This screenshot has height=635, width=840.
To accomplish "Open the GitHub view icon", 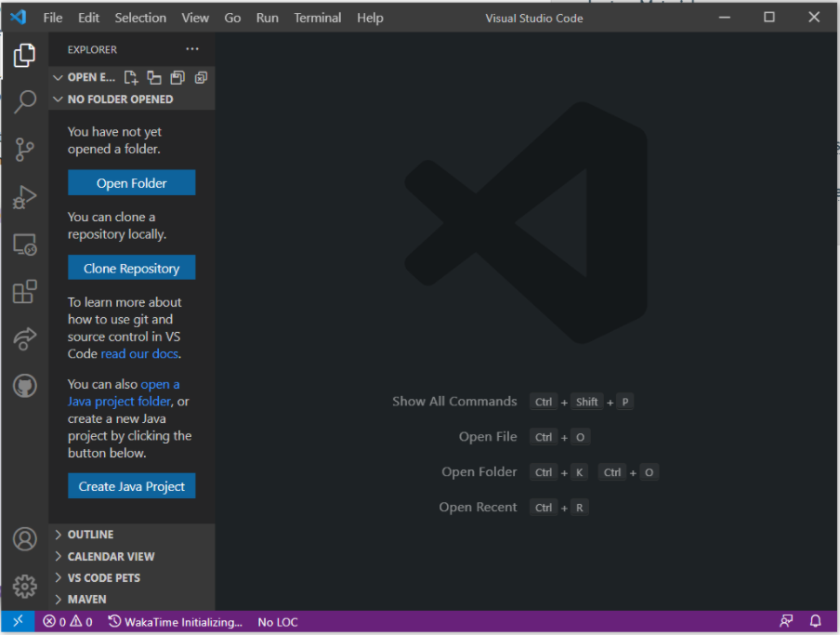I will [24, 386].
